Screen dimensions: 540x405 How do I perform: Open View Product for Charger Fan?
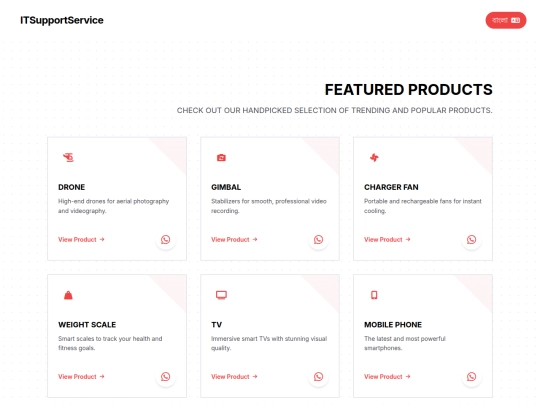[387, 239]
